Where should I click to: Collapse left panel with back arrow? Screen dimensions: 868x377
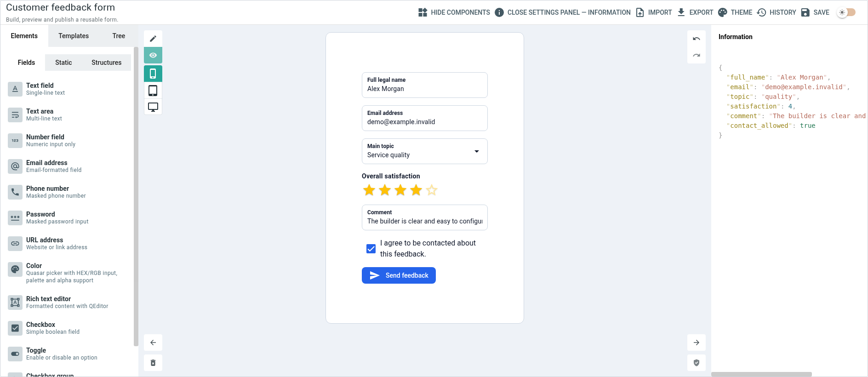[153, 343]
